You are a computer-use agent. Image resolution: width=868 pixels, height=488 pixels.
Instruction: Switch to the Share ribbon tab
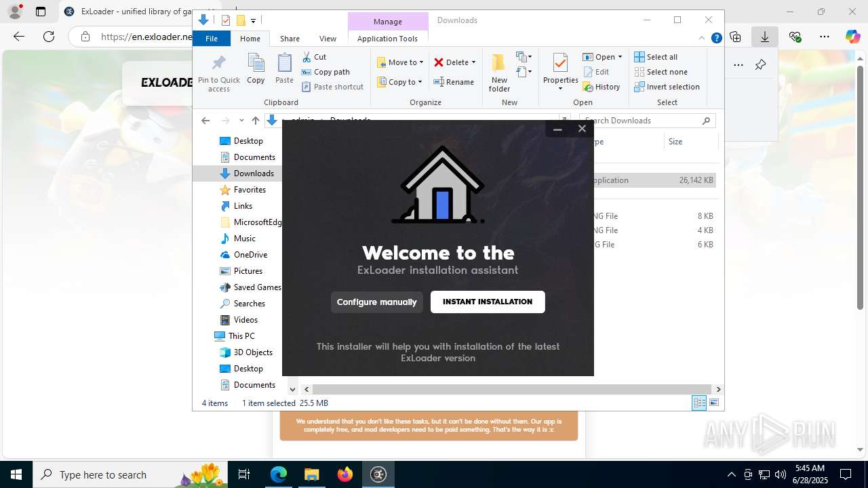tap(290, 39)
